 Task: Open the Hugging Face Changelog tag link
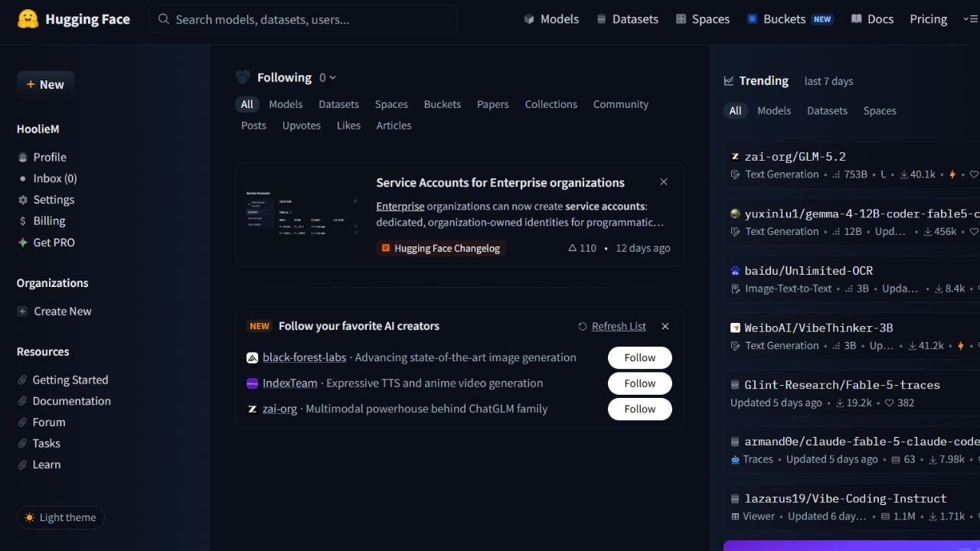(x=441, y=248)
